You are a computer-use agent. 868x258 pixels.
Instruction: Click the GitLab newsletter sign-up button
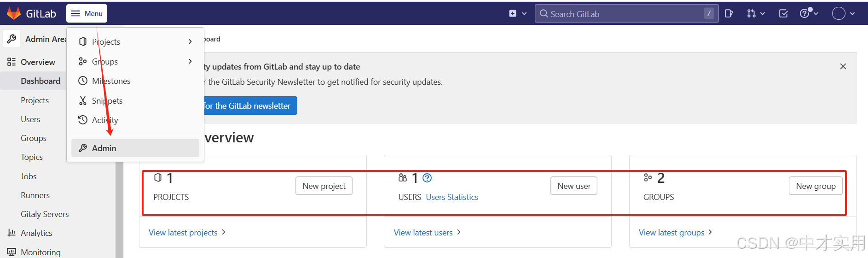tap(250, 106)
